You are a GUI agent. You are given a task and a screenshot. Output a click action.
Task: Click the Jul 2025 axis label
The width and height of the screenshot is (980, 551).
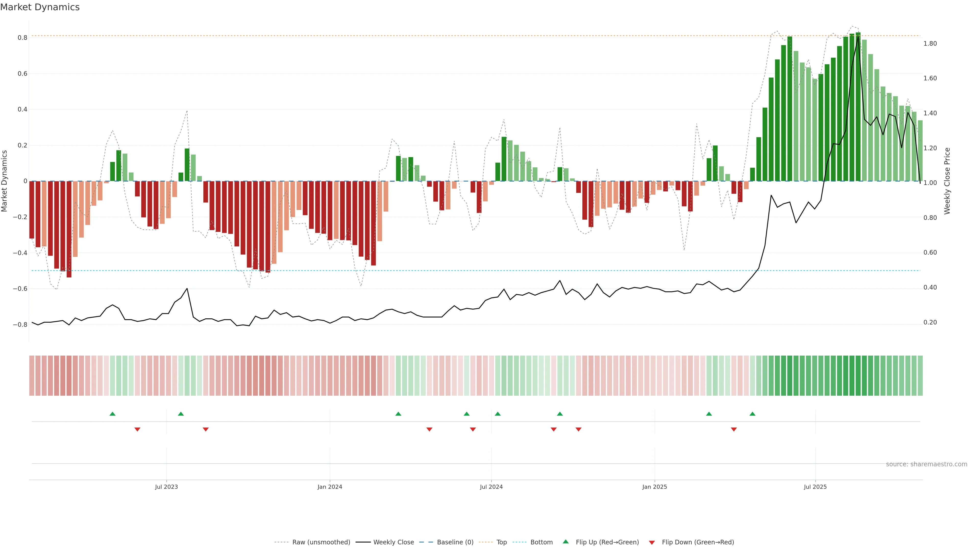click(815, 487)
